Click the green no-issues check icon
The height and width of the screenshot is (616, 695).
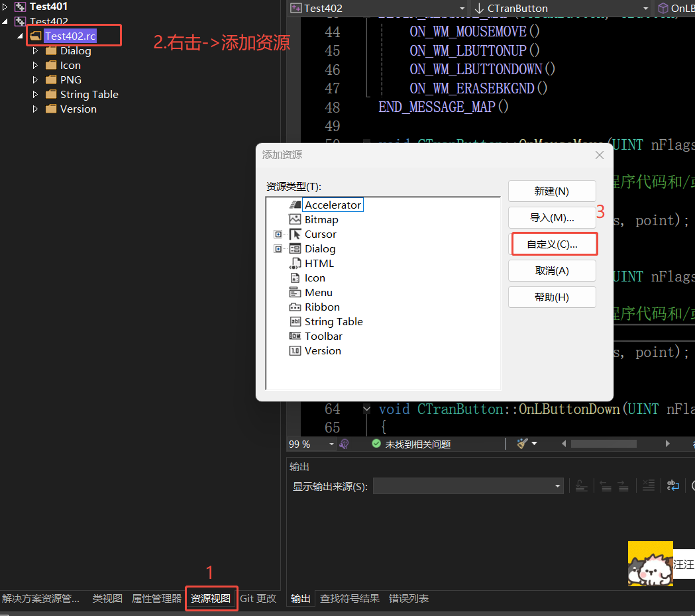(x=376, y=444)
